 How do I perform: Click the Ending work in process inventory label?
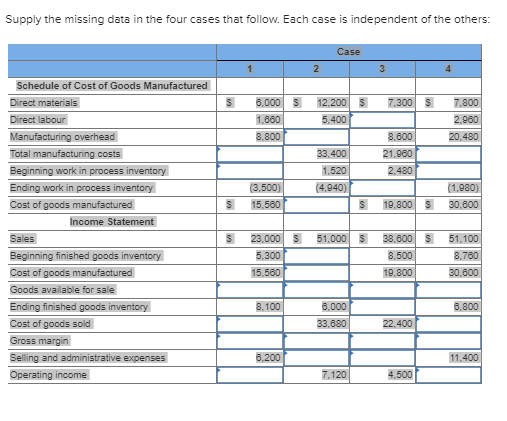tap(82, 188)
